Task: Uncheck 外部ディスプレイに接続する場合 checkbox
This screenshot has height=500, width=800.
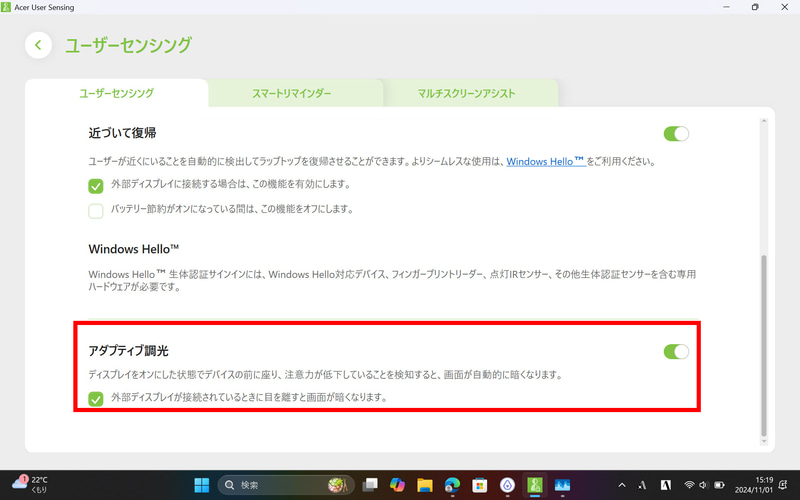Action: click(96, 186)
